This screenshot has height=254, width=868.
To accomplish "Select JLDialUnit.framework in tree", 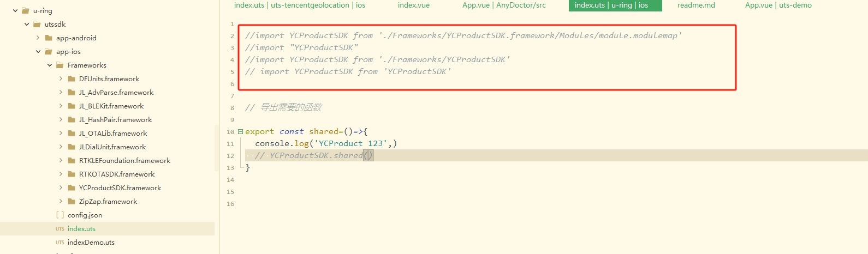I will (112, 147).
